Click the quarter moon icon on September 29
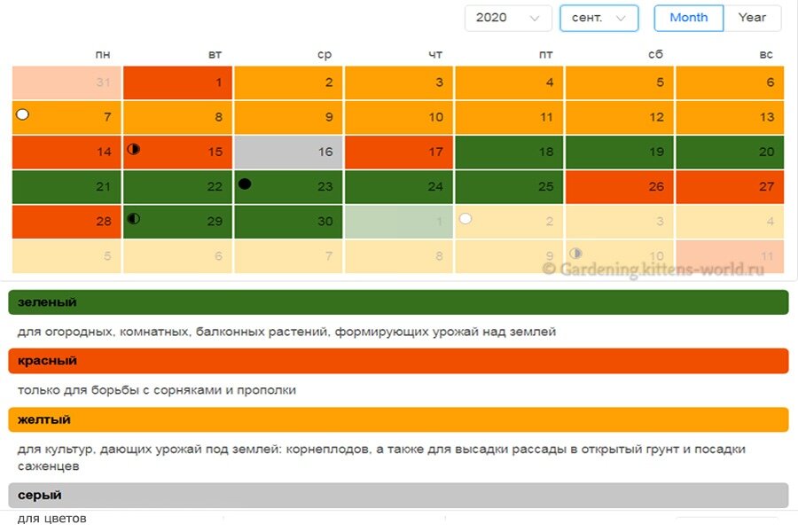Viewport: 798px width, 532px height. tap(133, 219)
